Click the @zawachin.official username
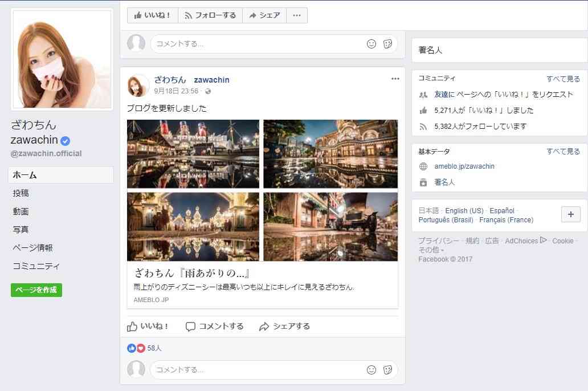The image size is (588, 391). pyautogui.click(x=46, y=153)
